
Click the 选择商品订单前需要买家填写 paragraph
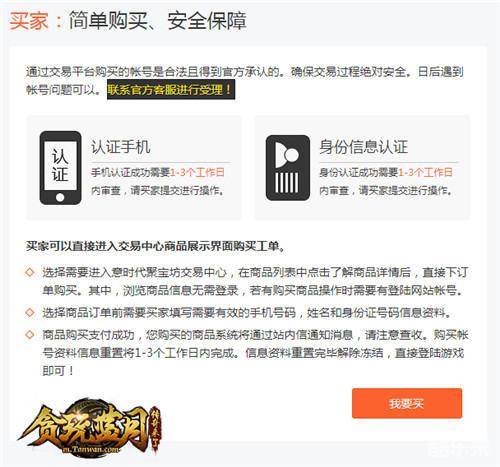tap(247, 313)
